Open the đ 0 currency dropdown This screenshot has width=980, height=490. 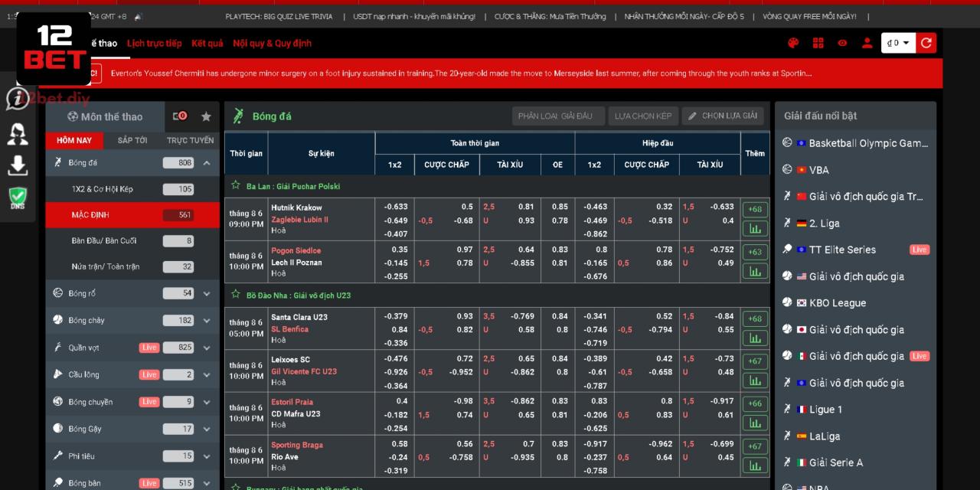898,43
